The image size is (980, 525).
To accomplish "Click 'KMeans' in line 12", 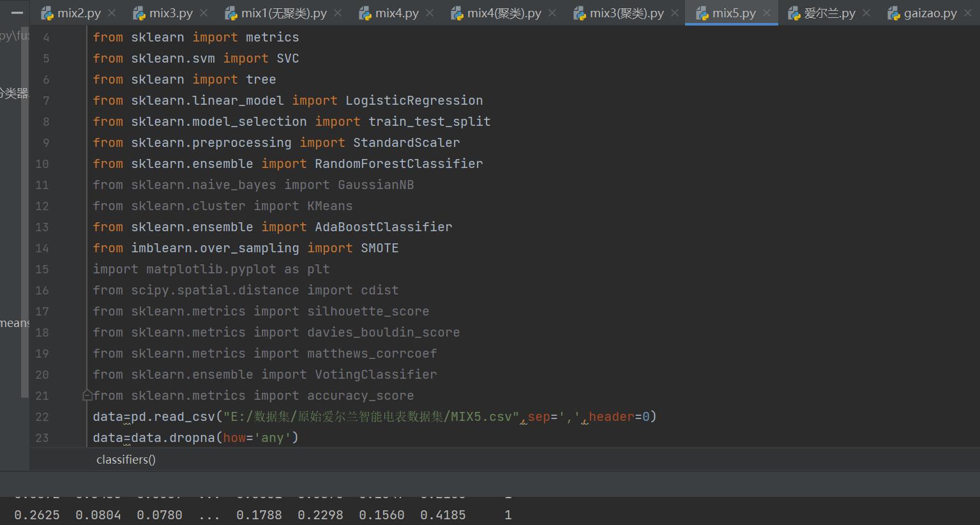I will [330, 206].
